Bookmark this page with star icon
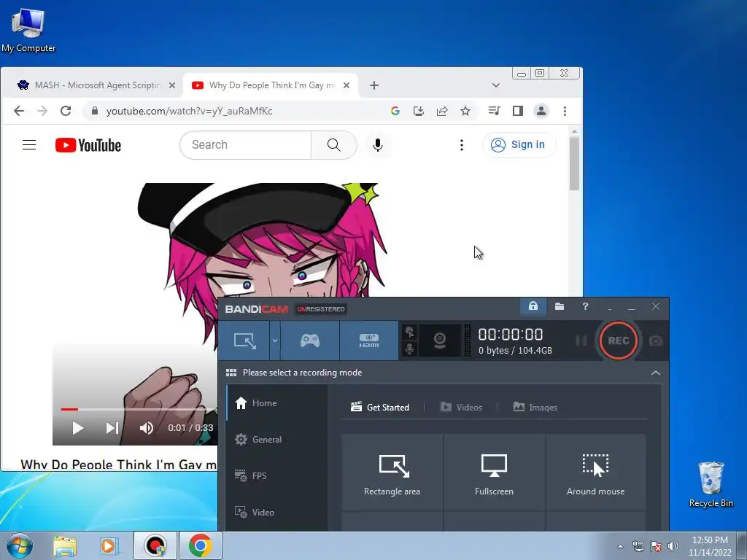The height and width of the screenshot is (560, 747). [465, 111]
